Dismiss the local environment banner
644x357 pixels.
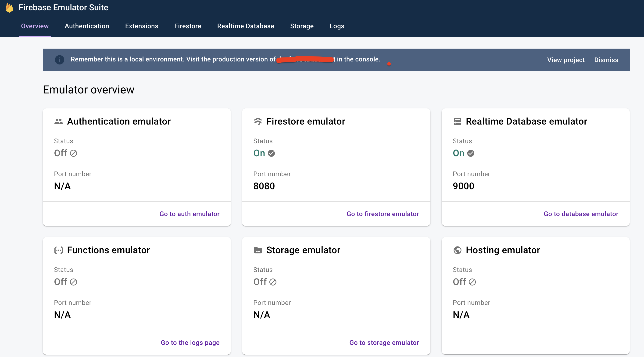click(x=606, y=60)
